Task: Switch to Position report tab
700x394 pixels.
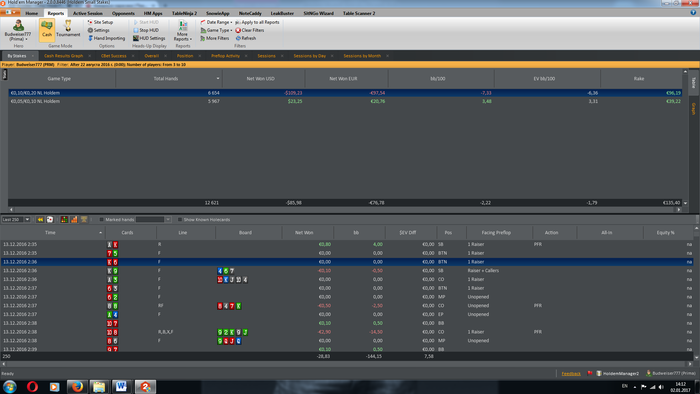Action: pyautogui.click(x=185, y=56)
